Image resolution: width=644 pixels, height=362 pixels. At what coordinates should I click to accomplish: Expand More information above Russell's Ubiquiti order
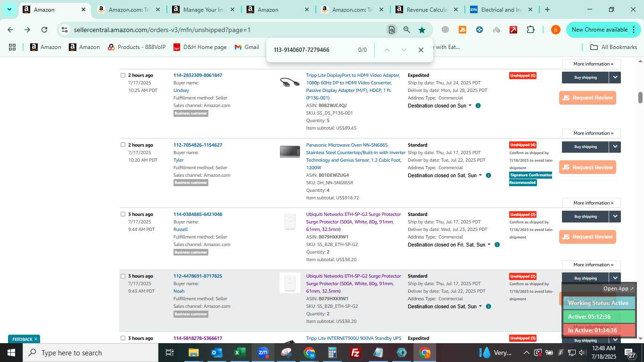coord(591,203)
